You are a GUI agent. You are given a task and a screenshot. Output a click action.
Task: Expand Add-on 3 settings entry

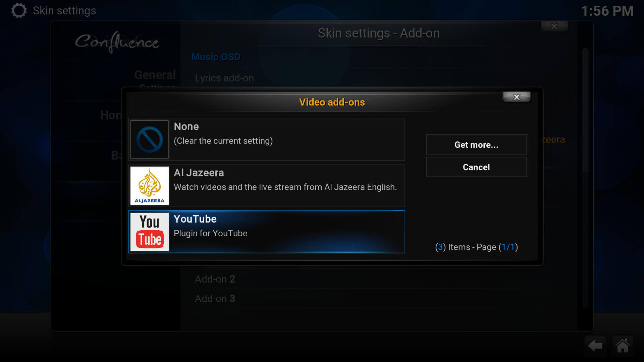click(x=216, y=299)
